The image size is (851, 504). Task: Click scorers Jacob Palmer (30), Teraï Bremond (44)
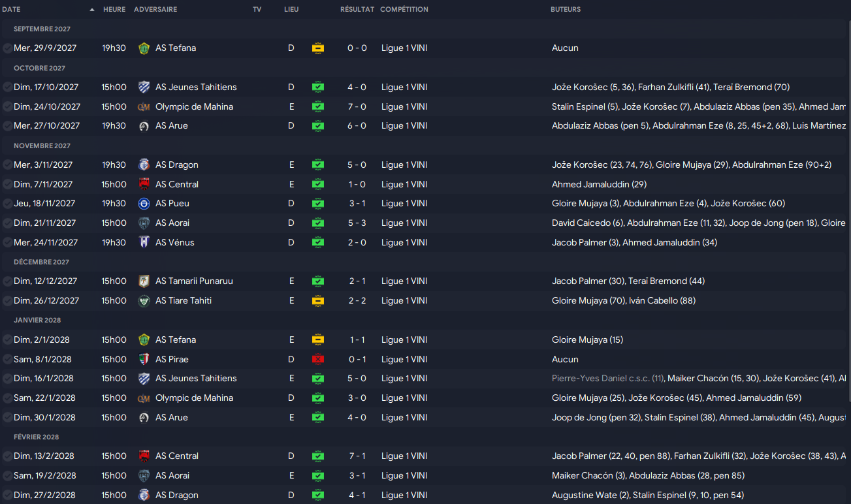(x=628, y=281)
